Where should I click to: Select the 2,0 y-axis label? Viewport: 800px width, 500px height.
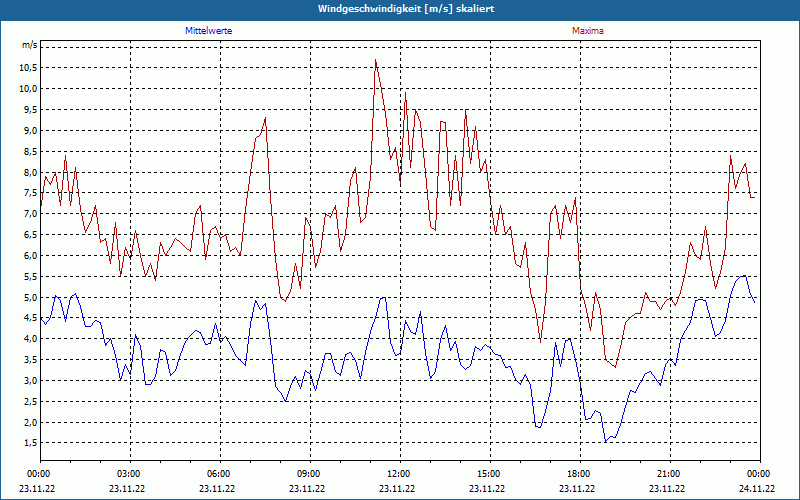point(30,422)
